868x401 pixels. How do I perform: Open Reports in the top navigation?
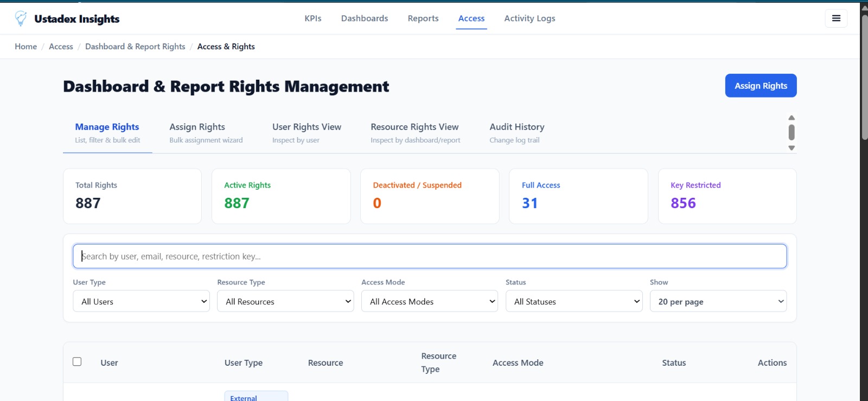[x=423, y=18]
